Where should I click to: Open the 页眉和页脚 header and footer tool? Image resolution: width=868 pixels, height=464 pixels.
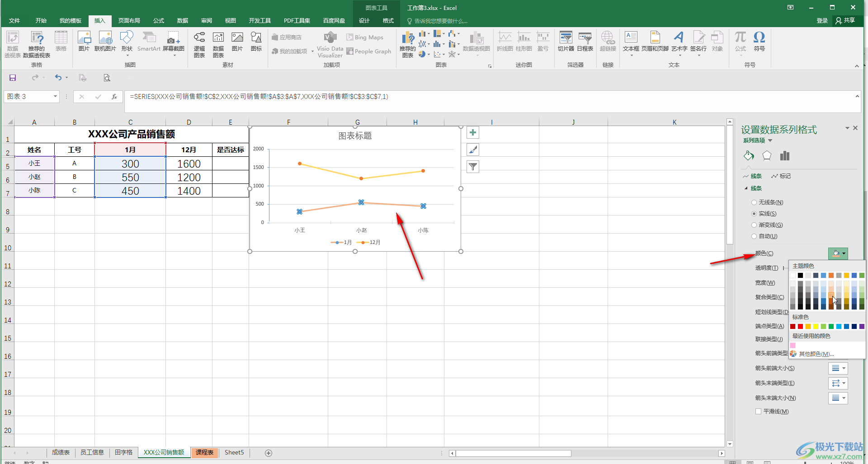(655, 41)
